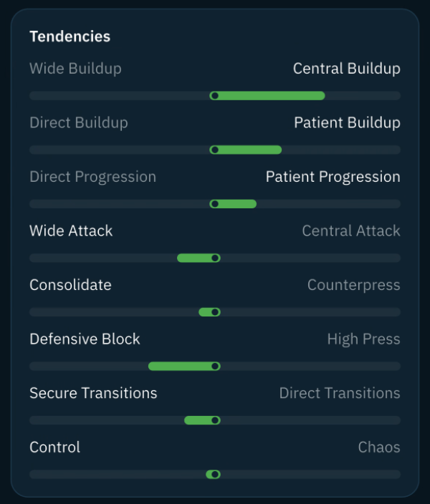Viewport: 430px width, 504px height.
Task: Click the High Press label
Action: [x=363, y=339]
